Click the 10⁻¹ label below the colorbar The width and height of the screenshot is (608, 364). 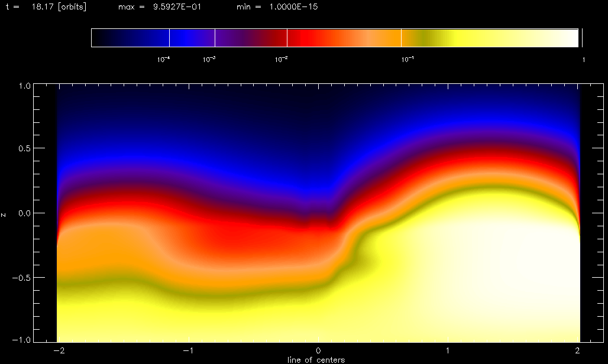point(407,59)
